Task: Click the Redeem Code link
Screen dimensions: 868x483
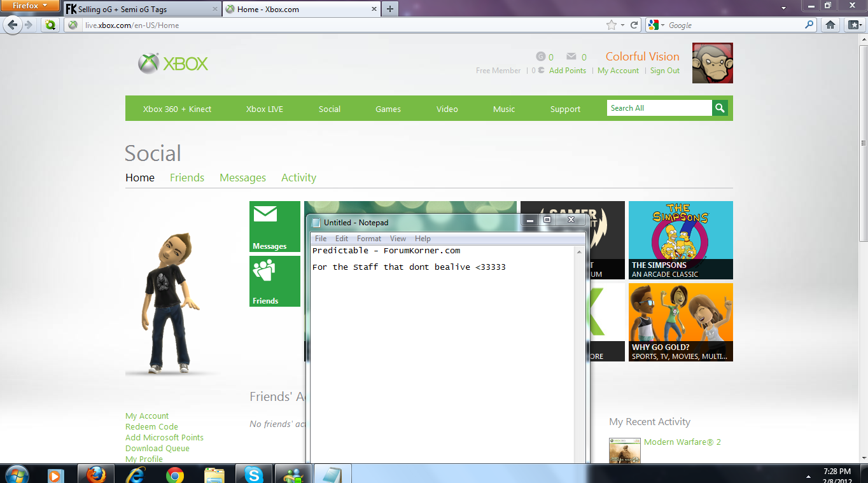Action: [151, 427]
